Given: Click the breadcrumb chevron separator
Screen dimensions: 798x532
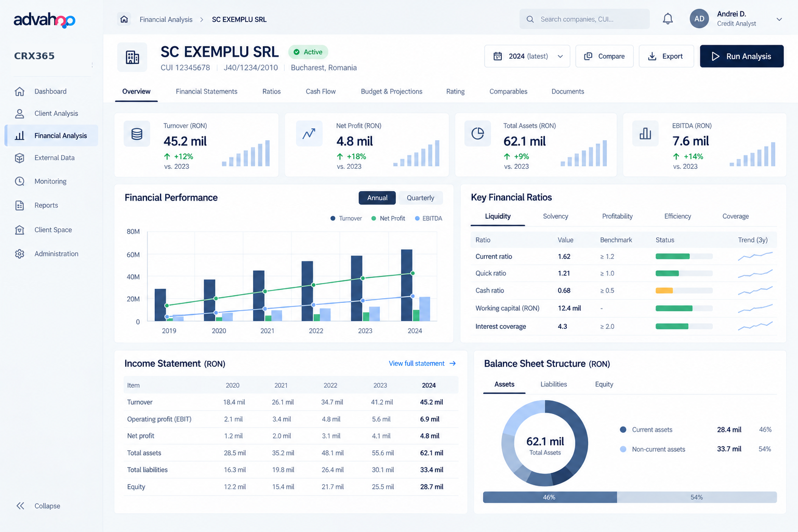Looking at the screenshot, I should (x=202, y=20).
